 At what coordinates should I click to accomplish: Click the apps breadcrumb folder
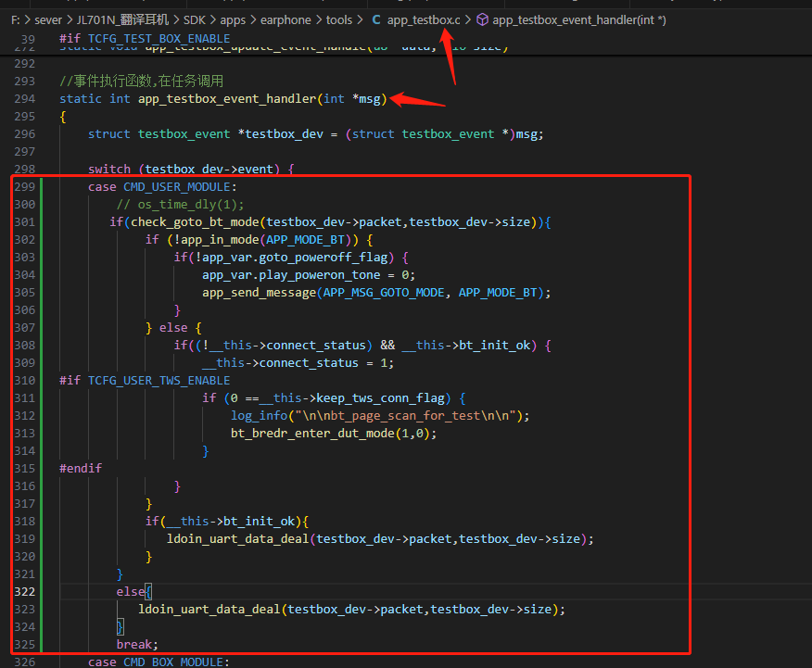[233, 20]
